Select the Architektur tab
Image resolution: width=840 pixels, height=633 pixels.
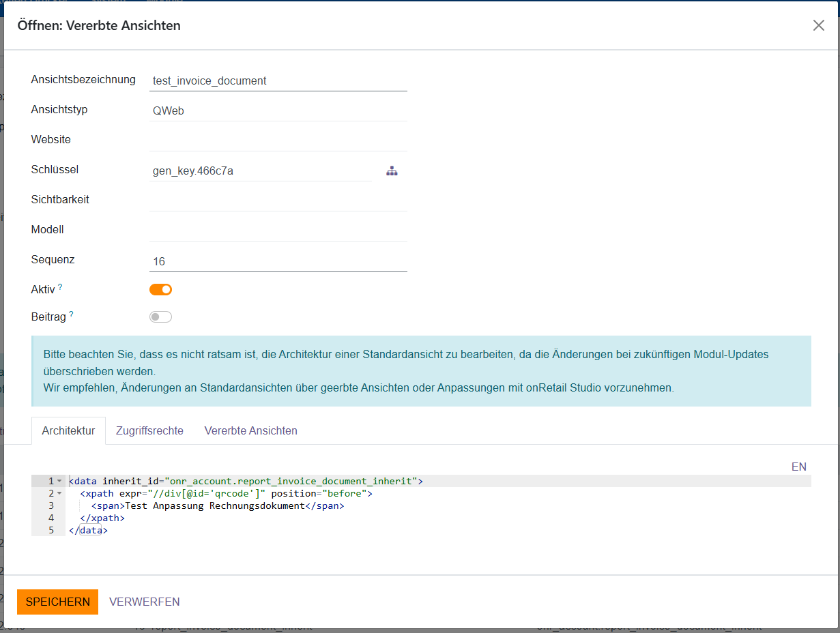coord(68,430)
